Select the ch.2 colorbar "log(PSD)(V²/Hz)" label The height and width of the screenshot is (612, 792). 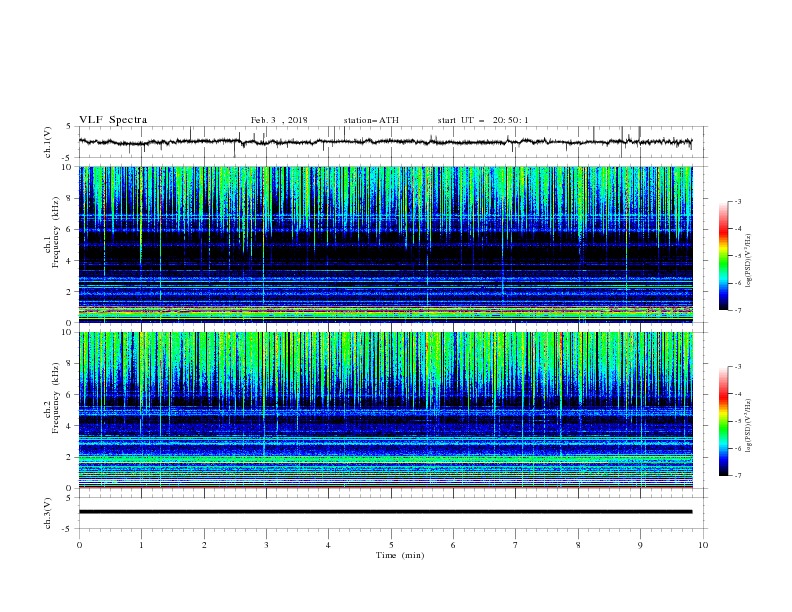749,426
